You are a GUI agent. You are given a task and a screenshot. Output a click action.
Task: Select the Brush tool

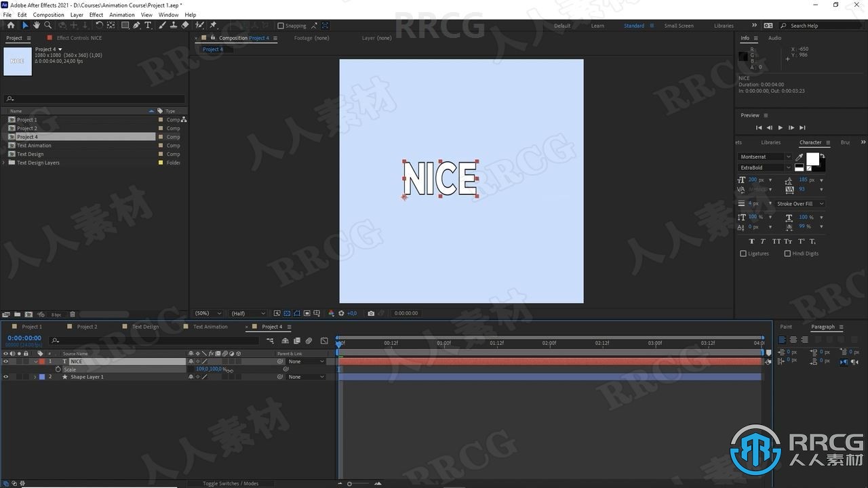(x=162, y=25)
